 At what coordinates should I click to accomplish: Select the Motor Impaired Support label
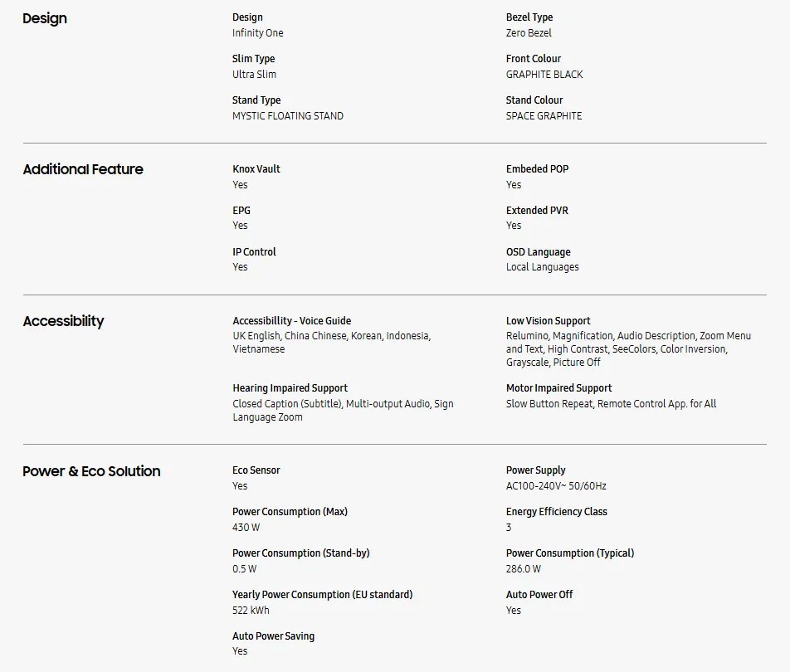[x=559, y=388]
